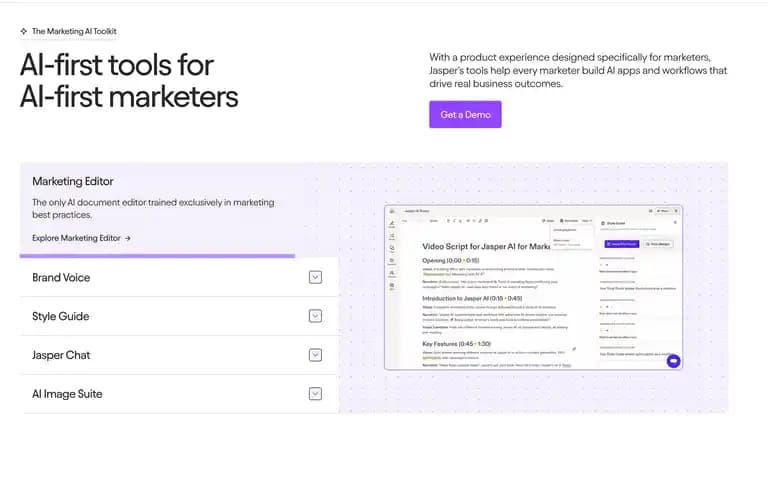Screen dimensions: 768x480
Task: Click the chevron icon beside Brand Voice
Action: [x=315, y=277]
